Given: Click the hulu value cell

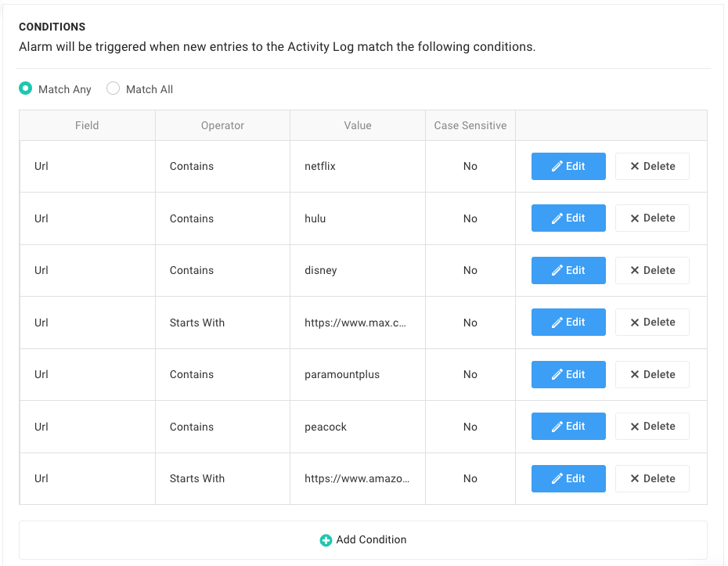Looking at the screenshot, I should click(358, 218).
